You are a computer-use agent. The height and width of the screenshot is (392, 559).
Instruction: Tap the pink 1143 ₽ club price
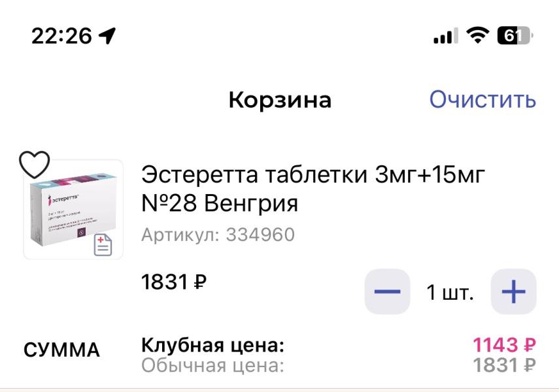(505, 344)
